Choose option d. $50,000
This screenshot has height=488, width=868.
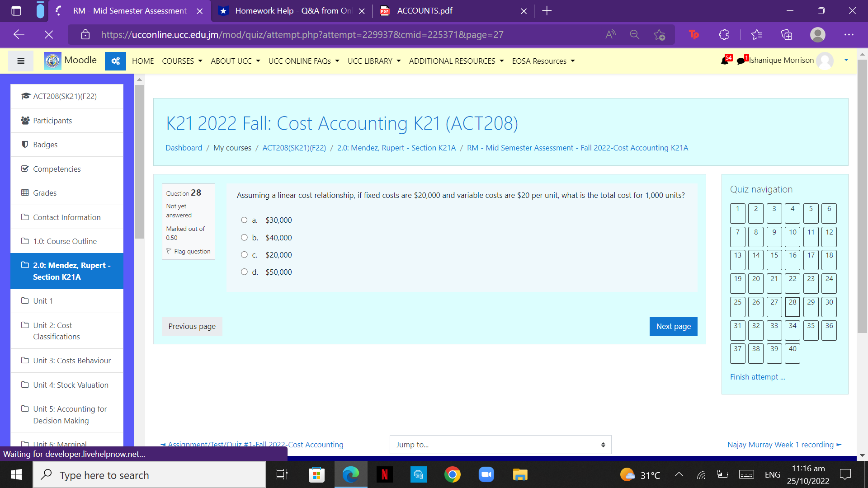[x=245, y=272]
